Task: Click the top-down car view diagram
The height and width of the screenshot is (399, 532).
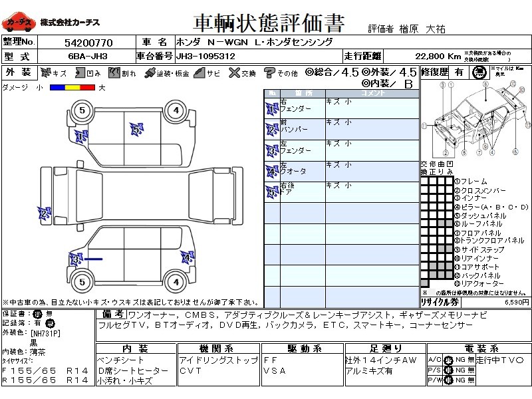Action: click(142, 196)
